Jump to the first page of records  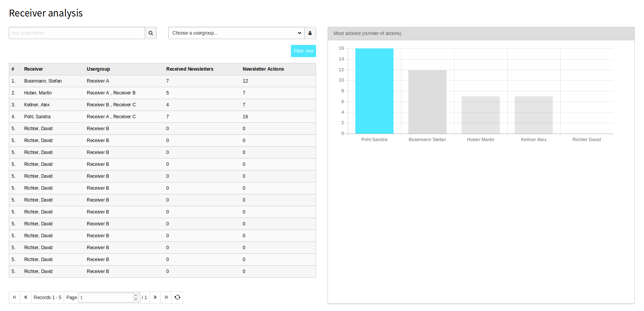point(15,297)
